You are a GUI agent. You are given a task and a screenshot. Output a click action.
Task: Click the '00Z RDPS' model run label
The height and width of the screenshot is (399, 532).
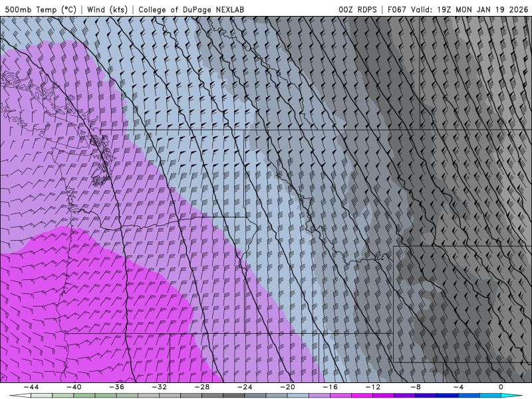pyautogui.click(x=358, y=9)
